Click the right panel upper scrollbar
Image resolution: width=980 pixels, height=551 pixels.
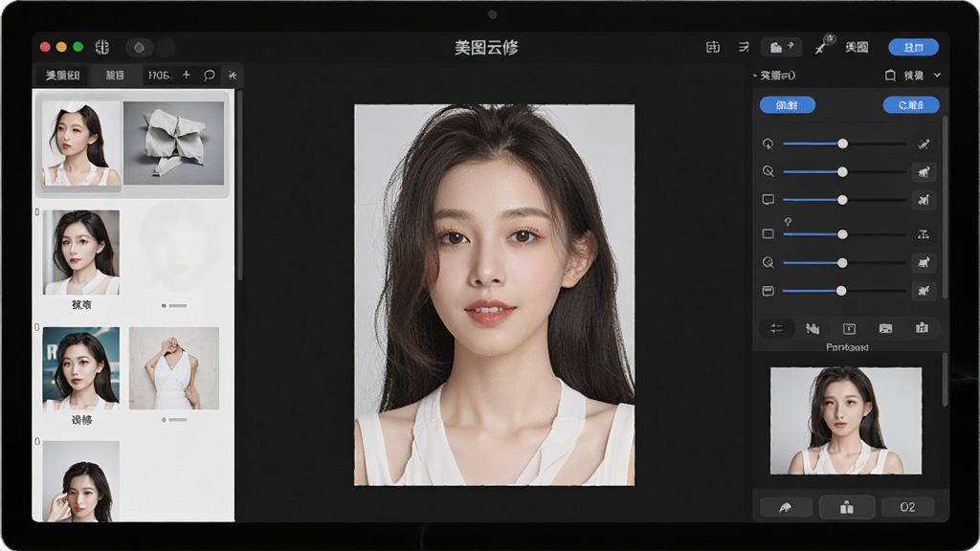[x=945, y=207]
